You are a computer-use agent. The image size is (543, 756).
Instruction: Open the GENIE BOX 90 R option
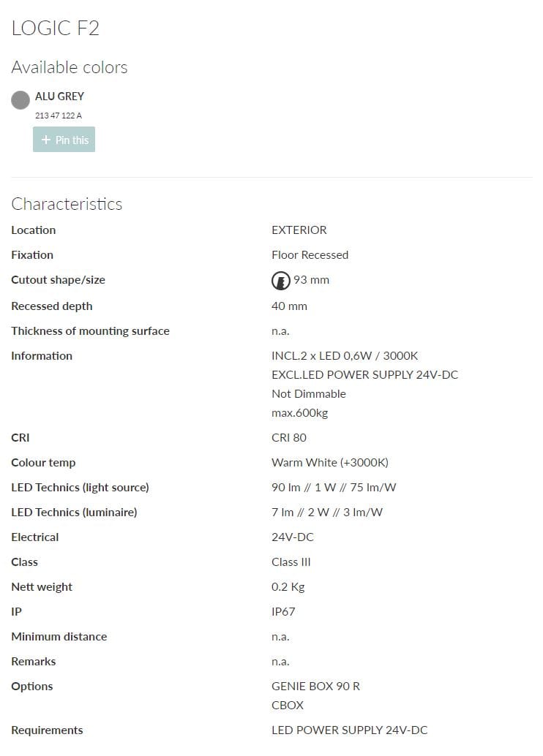tap(315, 686)
